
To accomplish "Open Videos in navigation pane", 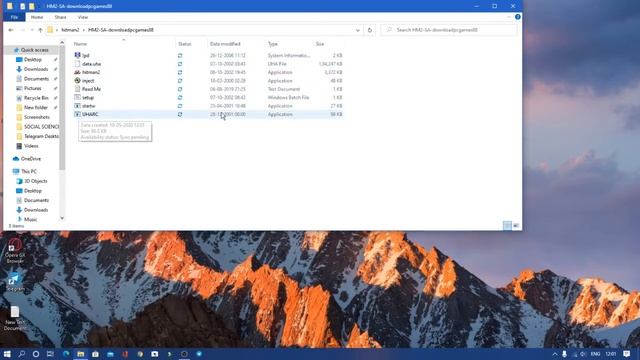I will pyautogui.click(x=31, y=146).
